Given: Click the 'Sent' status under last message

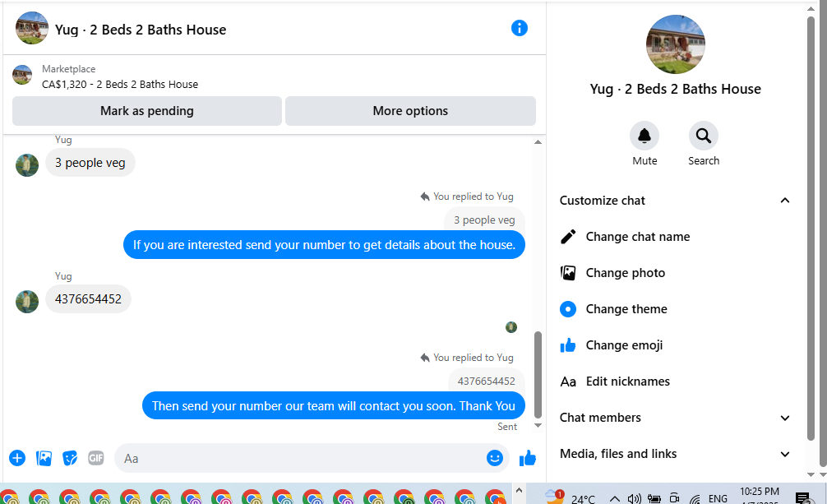Looking at the screenshot, I should pos(507,427).
